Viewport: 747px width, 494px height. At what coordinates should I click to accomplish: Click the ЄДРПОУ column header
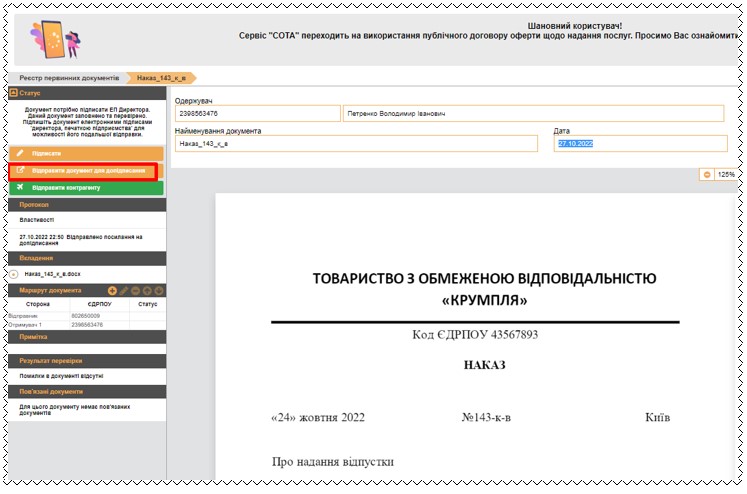pos(100,304)
